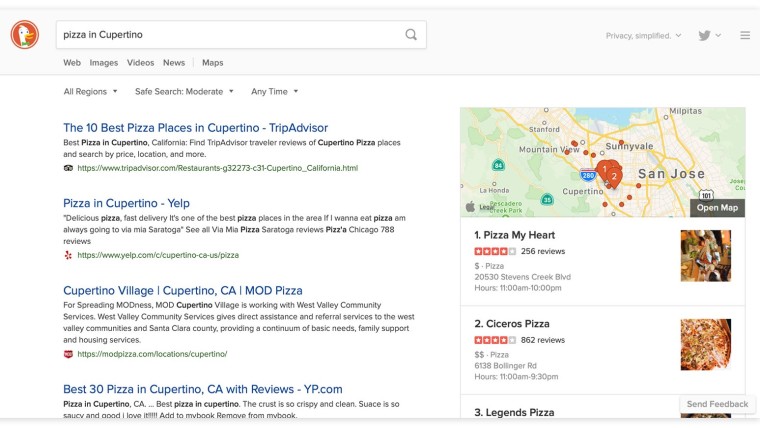
Task: Click the TripAdvisor favicon beside its URL
Action: click(x=68, y=168)
